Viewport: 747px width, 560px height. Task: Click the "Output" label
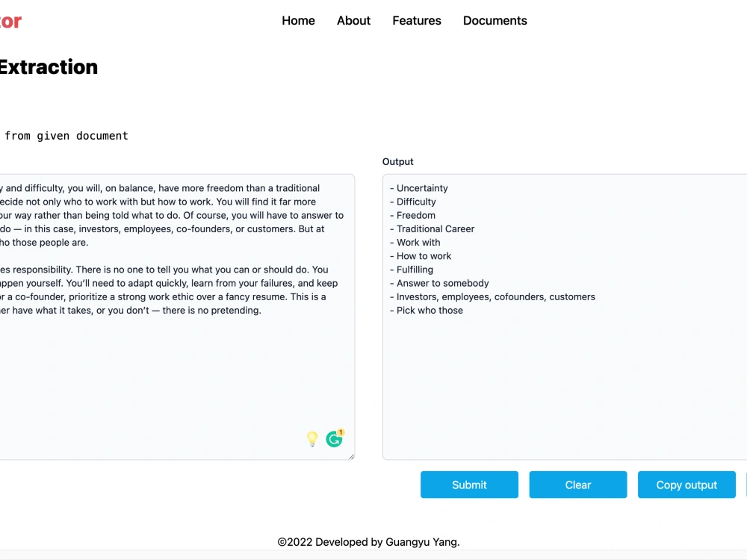(397, 161)
